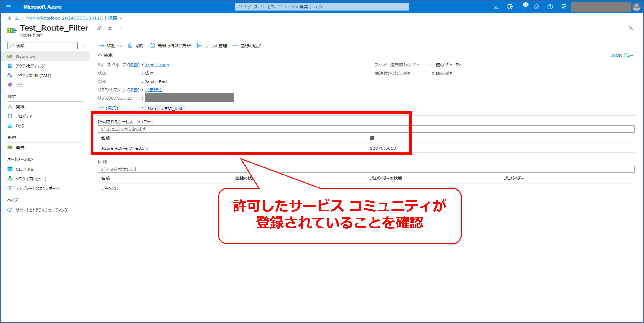Screen dimensions: 644x323
Task: Collapse the left sidebar menu
Action: pyautogui.click(x=84, y=45)
